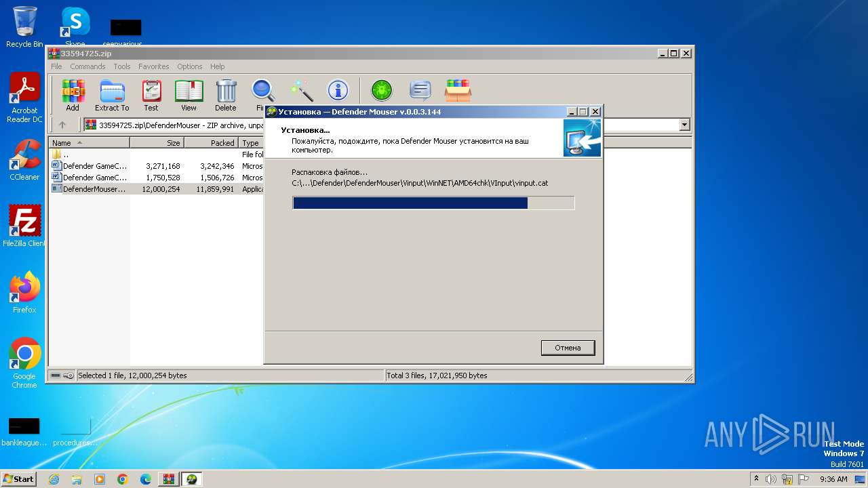Image resolution: width=868 pixels, height=488 pixels.
Task: Click the network tray icon
Action: (x=787, y=479)
